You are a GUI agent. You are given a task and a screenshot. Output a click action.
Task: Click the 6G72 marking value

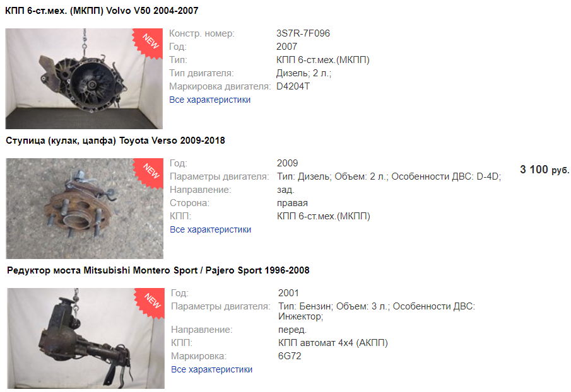coord(290,356)
